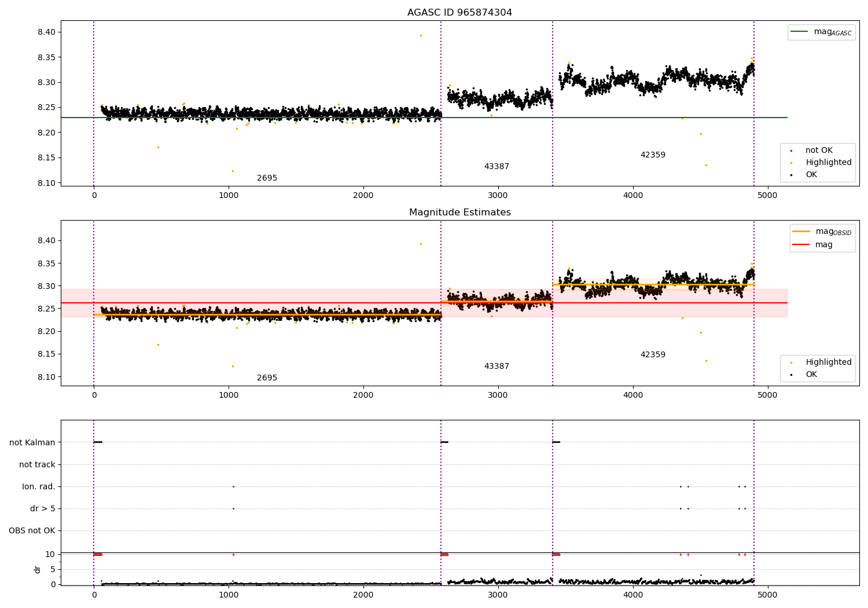Image resolution: width=868 pixels, height=608 pixels.
Task: Click y-tick 8.25 in the top panel
Action: (x=47, y=108)
